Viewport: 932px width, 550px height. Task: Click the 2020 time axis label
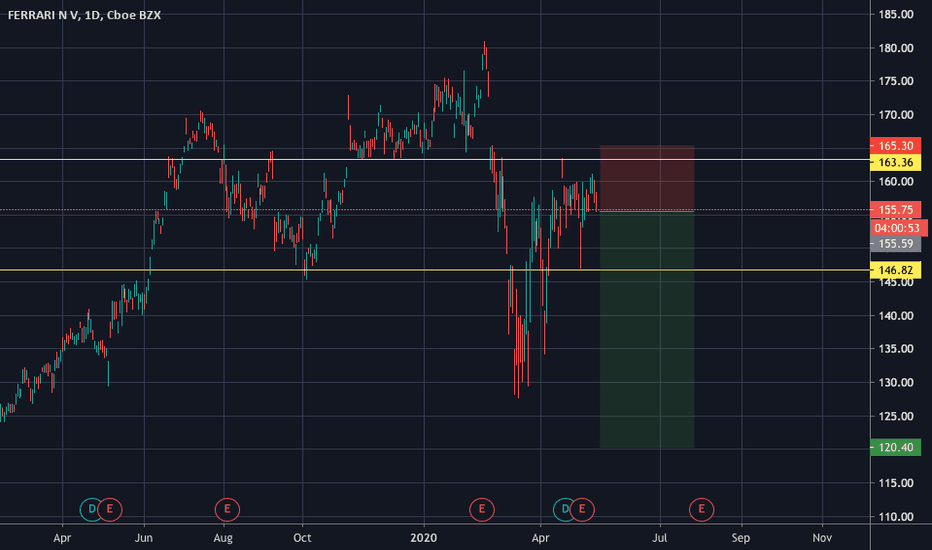coord(424,538)
